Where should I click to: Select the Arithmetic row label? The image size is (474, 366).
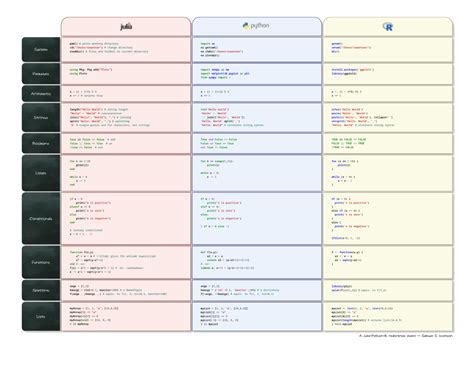click(x=41, y=94)
